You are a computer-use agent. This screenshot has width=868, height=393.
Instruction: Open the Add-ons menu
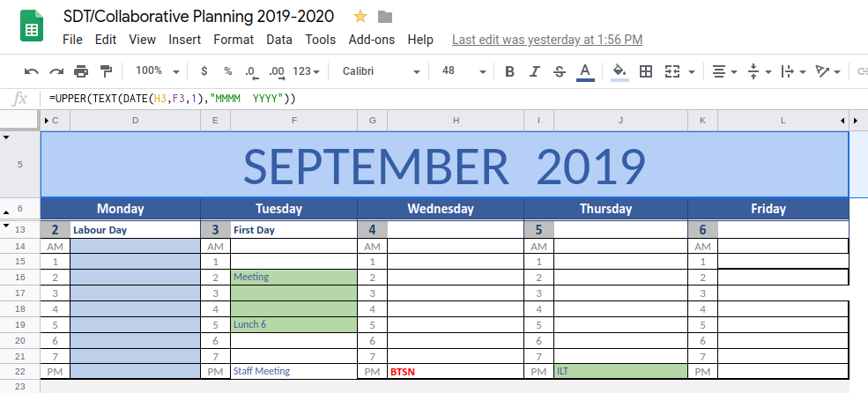tap(372, 40)
